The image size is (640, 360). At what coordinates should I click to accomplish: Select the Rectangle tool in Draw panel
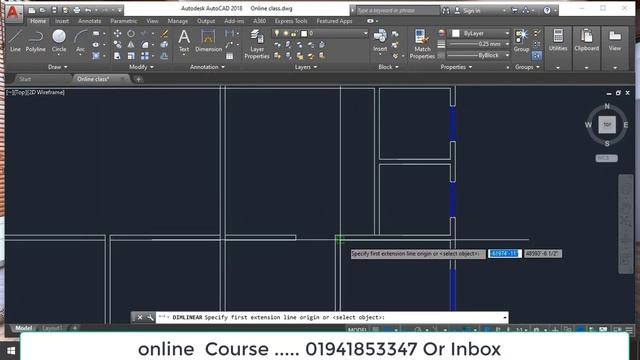(x=96, y=33)
